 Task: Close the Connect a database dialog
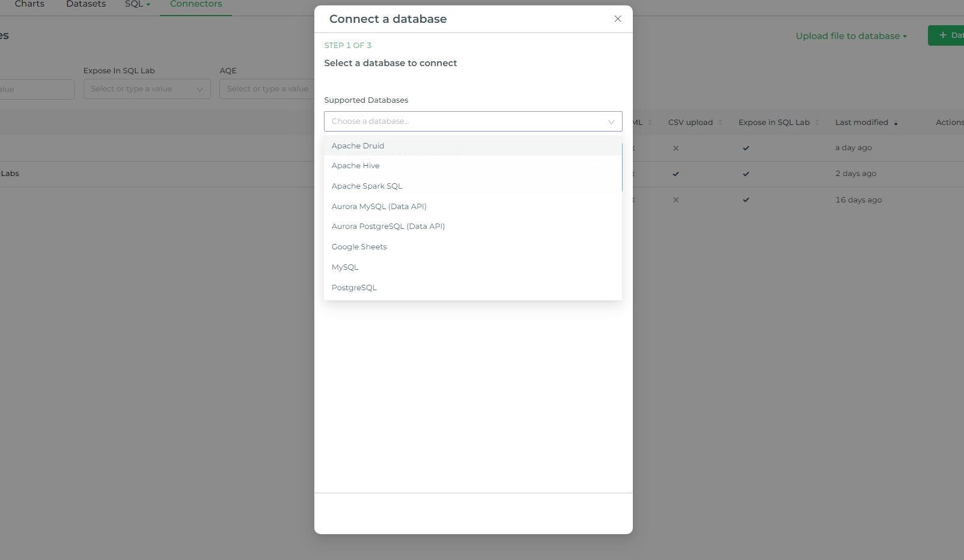(618, 19)
